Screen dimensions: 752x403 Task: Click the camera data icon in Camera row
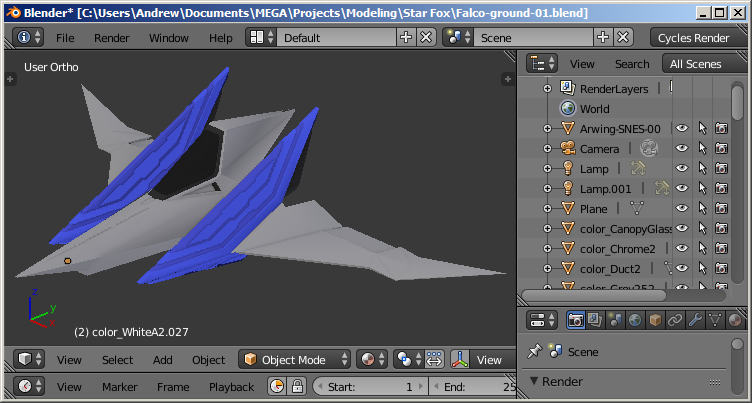[x=649, y=149]
